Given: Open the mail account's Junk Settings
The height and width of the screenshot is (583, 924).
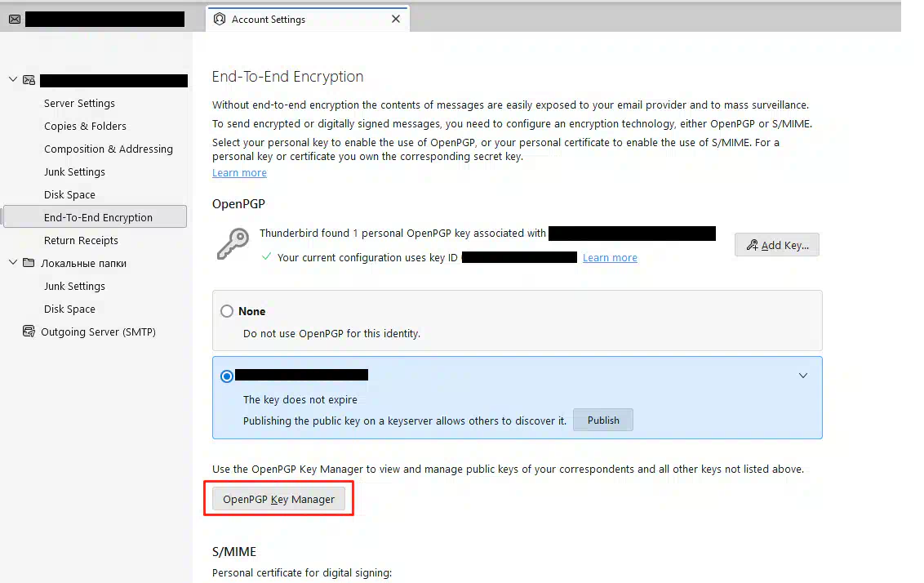Looking at the screenshot, I should (x=74, y=172).
